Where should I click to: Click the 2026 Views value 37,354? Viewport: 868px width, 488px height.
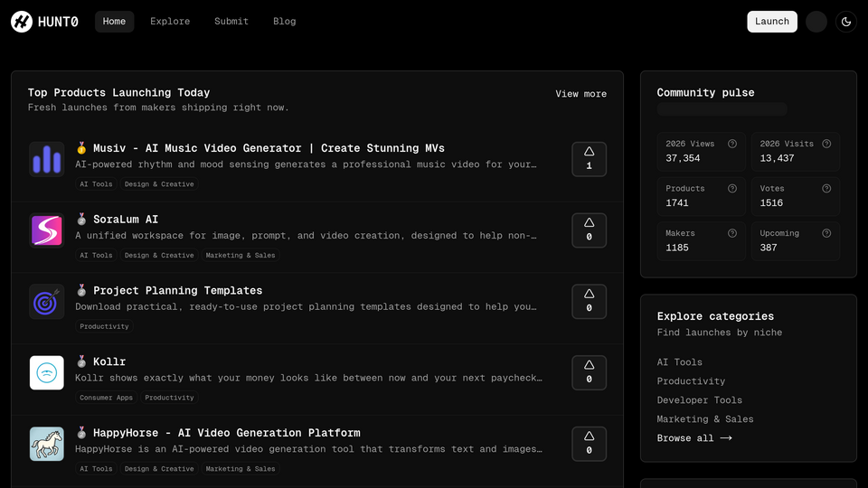click(x=683, y=158)
